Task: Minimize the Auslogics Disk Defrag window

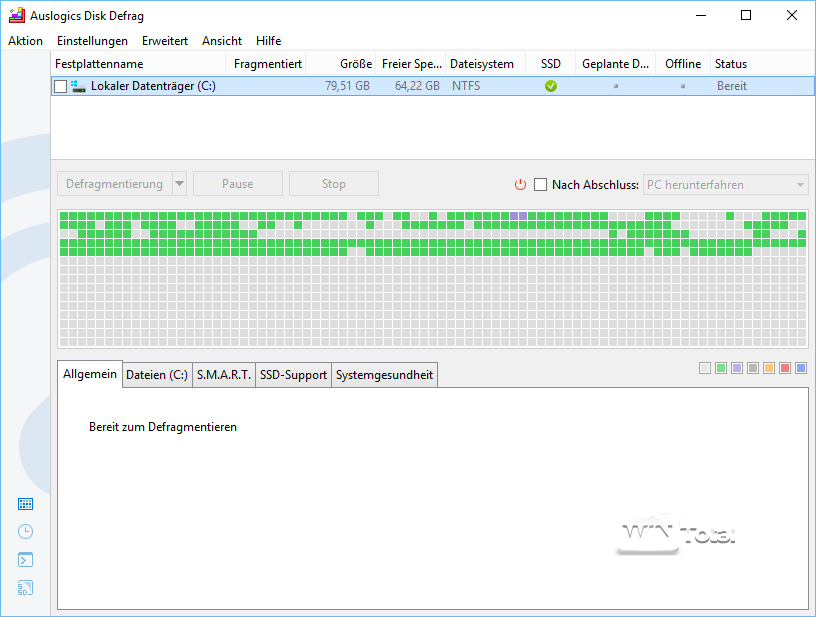Action: (x=701, y=16)
